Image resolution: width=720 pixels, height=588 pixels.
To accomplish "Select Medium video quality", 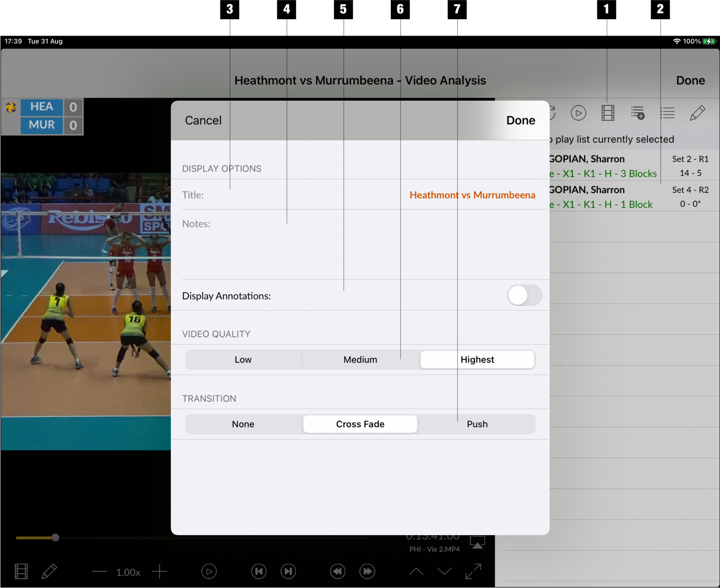I will point(360,359).
